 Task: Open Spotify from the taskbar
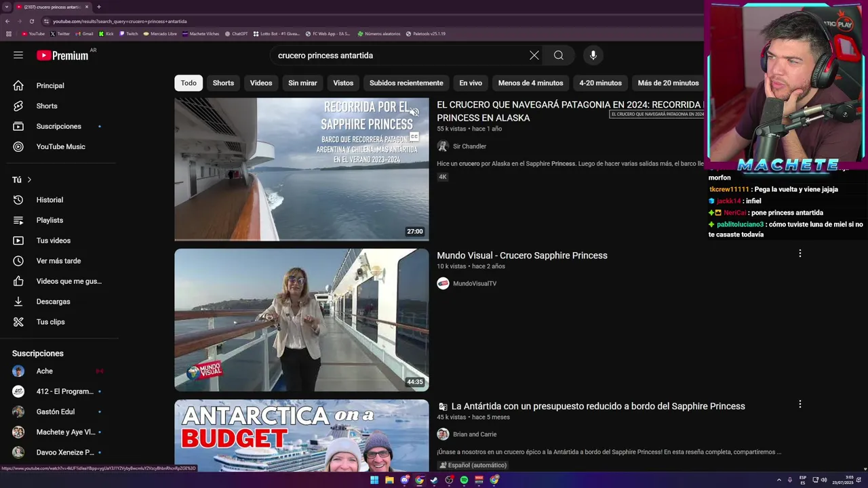coord(464,480)
